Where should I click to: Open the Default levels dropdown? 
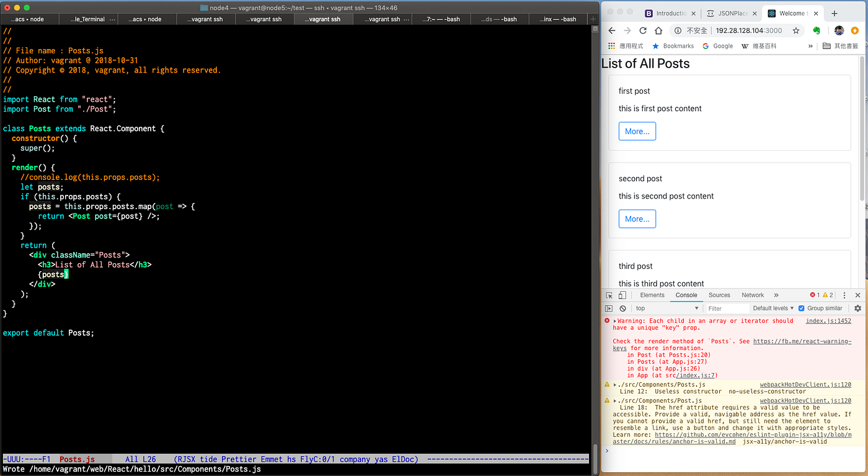(773, 308)
